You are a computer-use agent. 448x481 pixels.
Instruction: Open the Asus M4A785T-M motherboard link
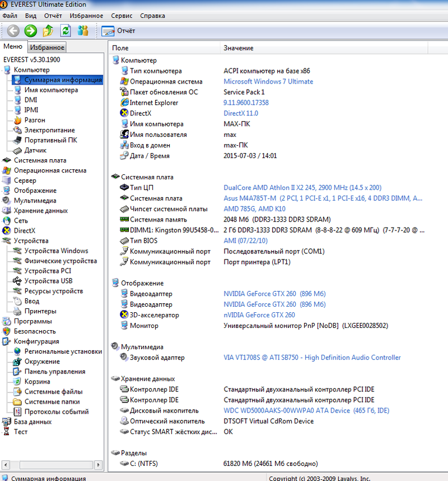pyautogui.click(x=323, y=198)
